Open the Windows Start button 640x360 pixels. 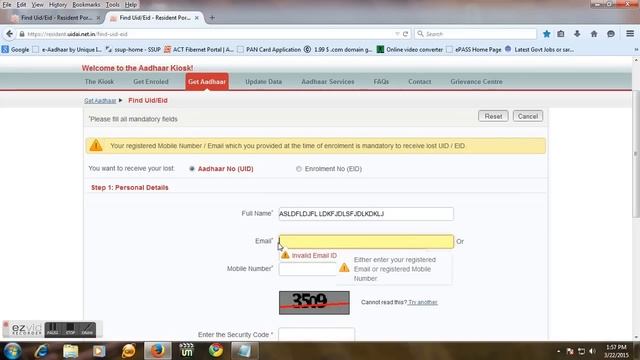click(x=12, y=351)
